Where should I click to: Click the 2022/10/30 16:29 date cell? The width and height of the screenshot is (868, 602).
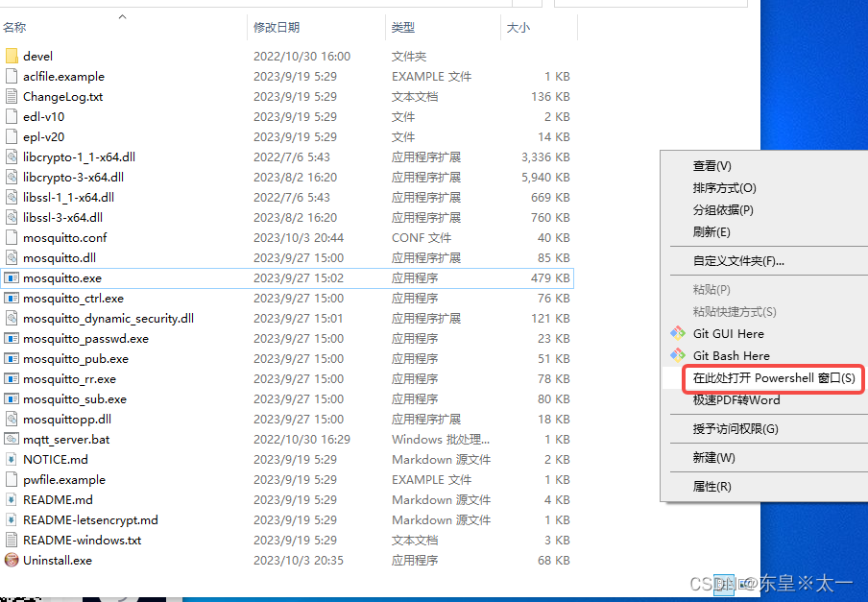coord(301,440)
